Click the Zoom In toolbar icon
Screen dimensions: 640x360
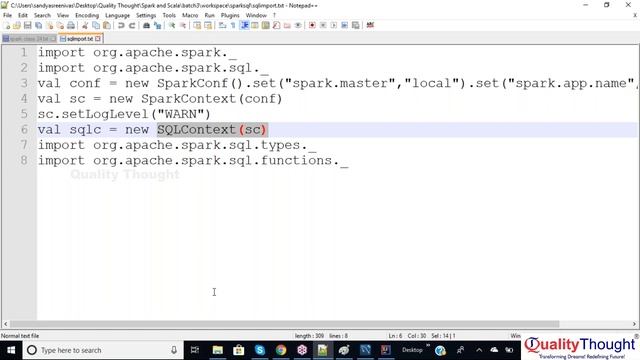(172, 25)
